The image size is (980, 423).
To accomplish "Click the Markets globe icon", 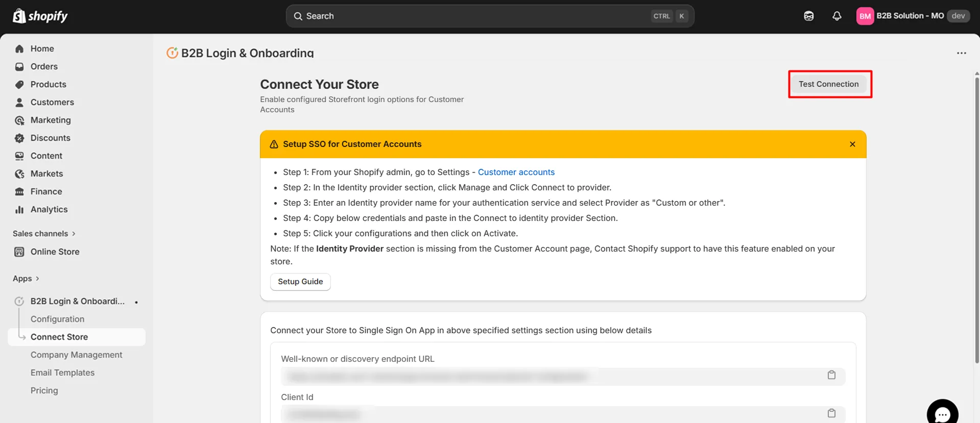I will click(19, 174).
